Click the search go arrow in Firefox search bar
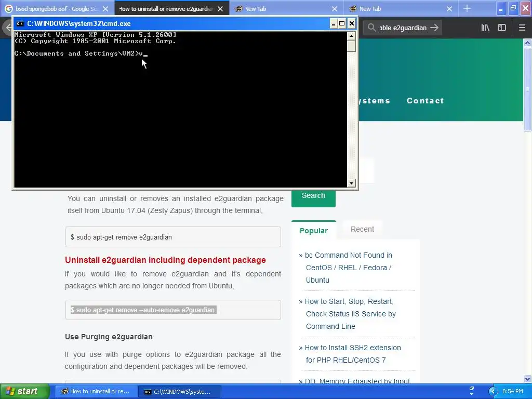 coord(434,28)
